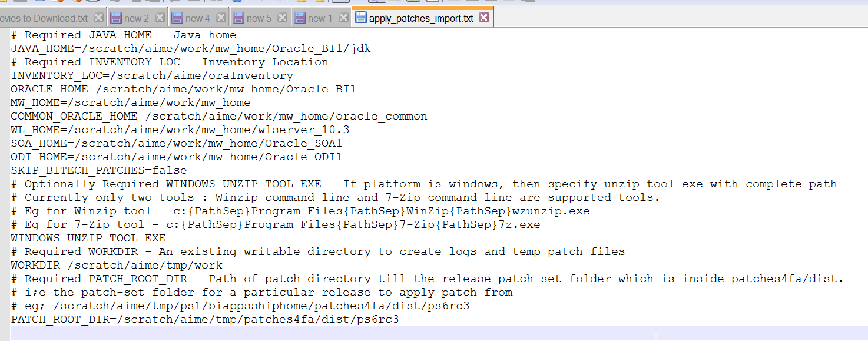Click the disk icon on apply_patches_import.txt tab
Image resolution: width=868 pixels, height=341 pixels.
(x=360, y=18)
